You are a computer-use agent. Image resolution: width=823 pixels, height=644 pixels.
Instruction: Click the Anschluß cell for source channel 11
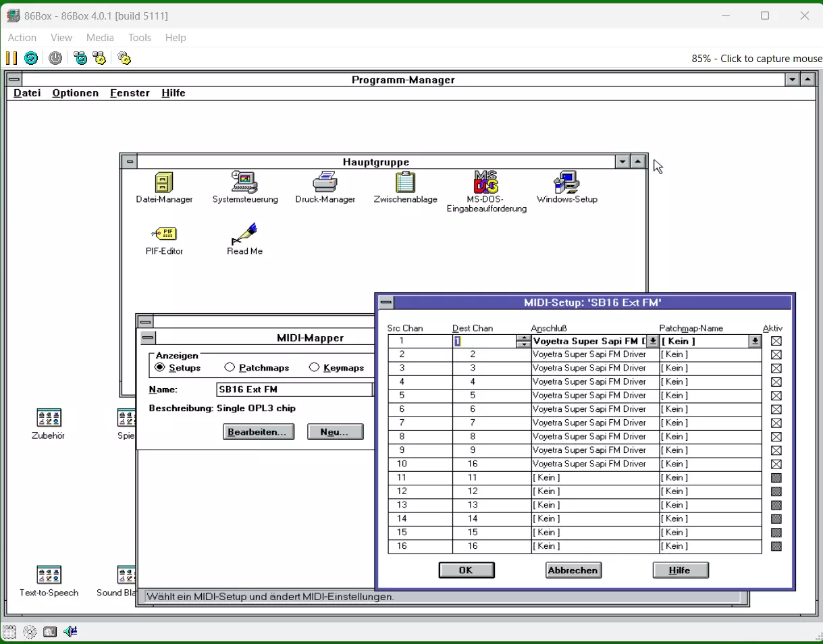click(595, 477)
